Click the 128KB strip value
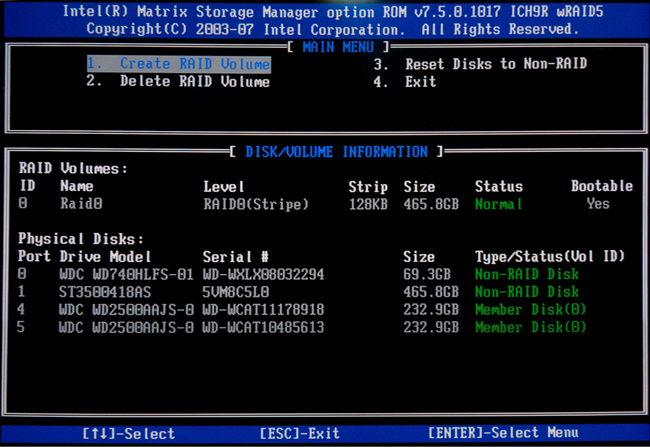The width and height of the screenshot is (650, 447). (368, 204)
